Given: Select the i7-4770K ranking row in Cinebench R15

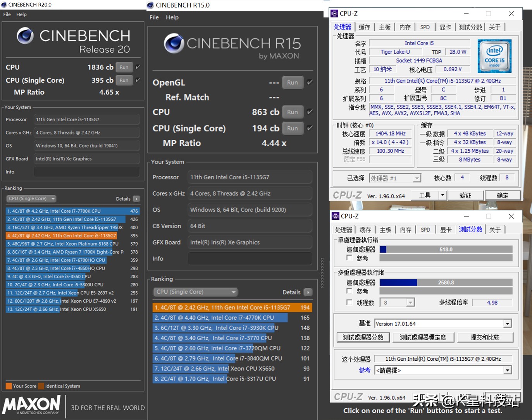Looking at the screenshot, I should (232, 318).
